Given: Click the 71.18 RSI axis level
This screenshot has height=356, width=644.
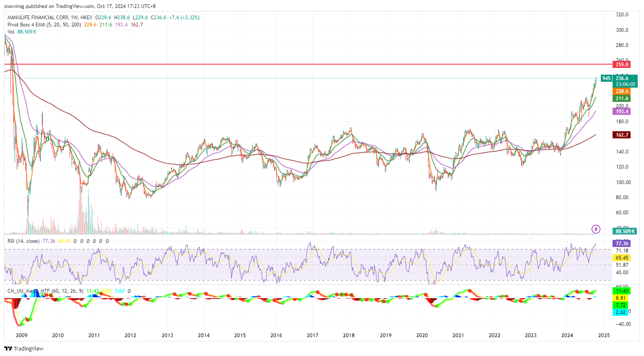Looking at the screenshot, I should pyautogui.click(x=622, y=251).
